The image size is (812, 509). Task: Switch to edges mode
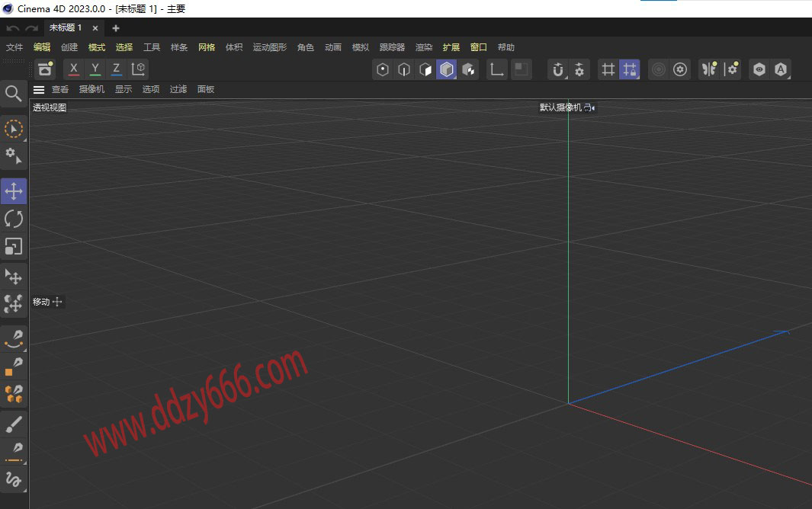pyautogui.click(x=404, y=69)
